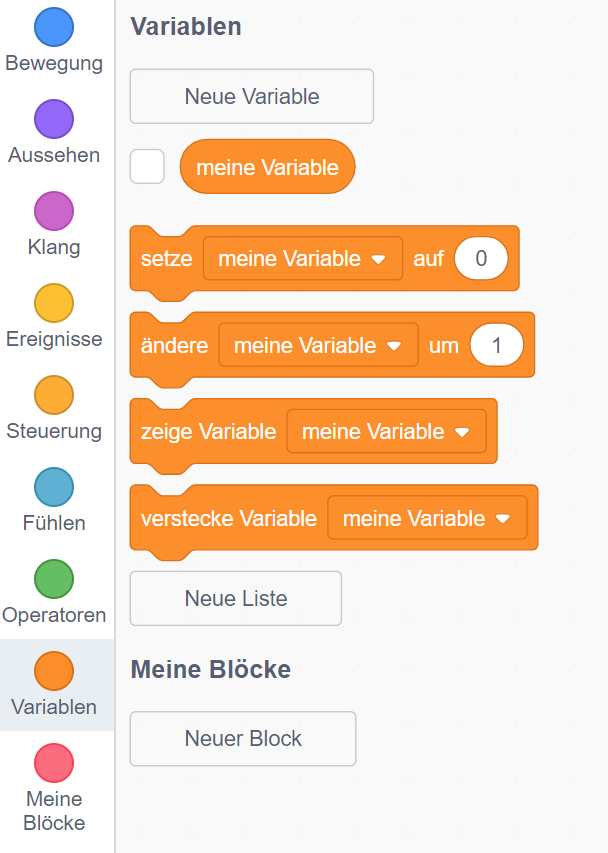This screenshot has height=853, width=608.
Task: Click the Neue Liste button
Action: click(x=236, y=598)
